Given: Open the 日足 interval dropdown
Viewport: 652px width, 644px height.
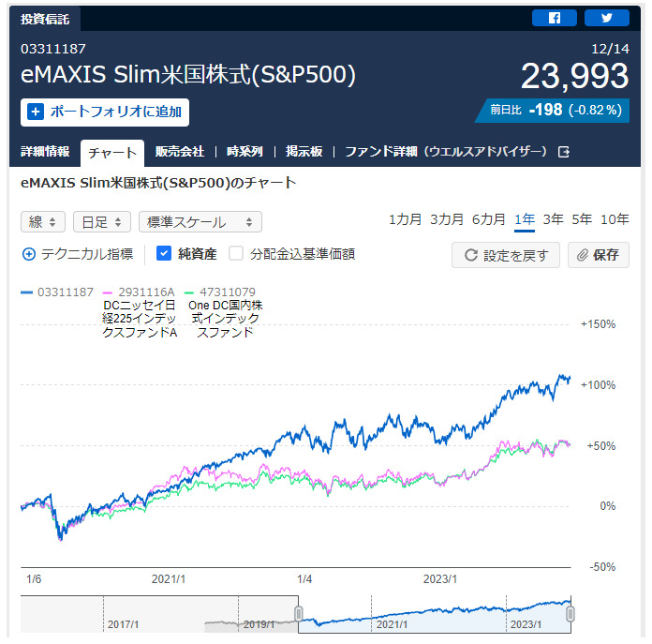Looking at the screenshot, I should click(x=102, y=222).
